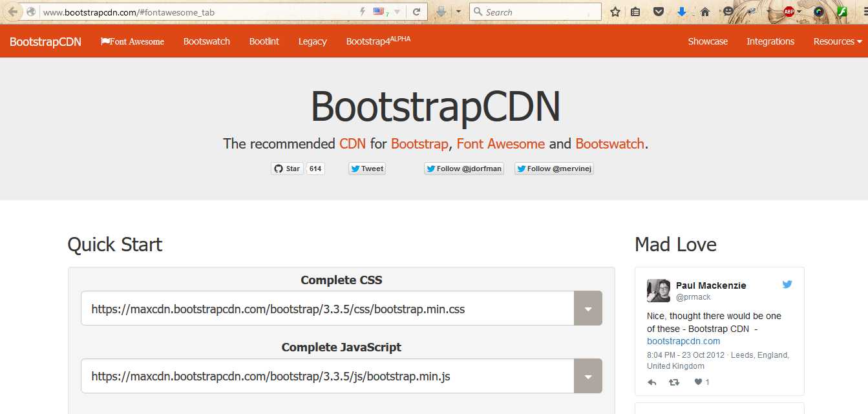Screen dimensions: 868x414
Task: Select the Complete JavaScript URL field
Action: click(x=327, y=376)
